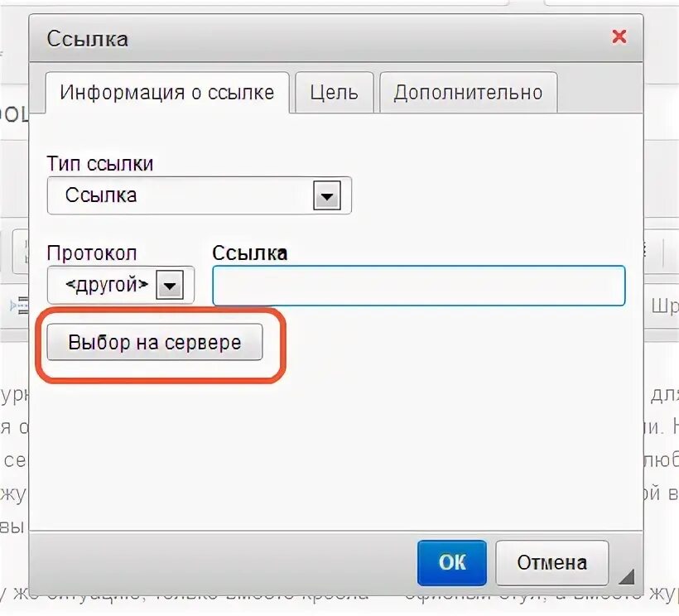Open the Шр font dropdown behind dialog

point(664,306)
